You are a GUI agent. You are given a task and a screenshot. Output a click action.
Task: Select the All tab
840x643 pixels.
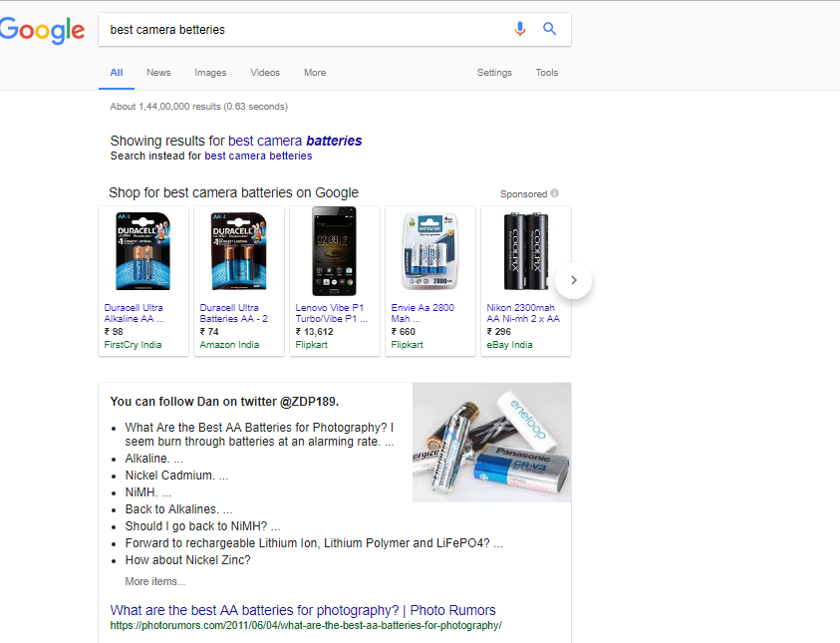click(x=117, y=73)
